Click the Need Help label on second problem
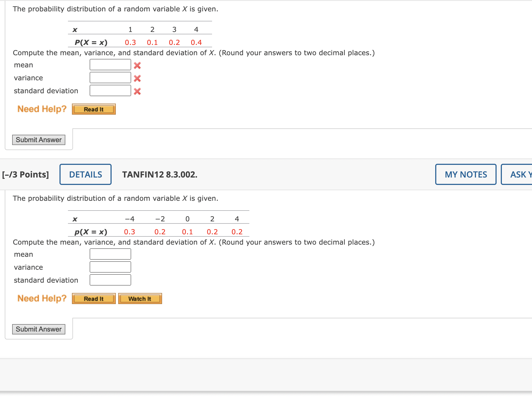The height and width of the screenshot is (401, 532). 41,298
